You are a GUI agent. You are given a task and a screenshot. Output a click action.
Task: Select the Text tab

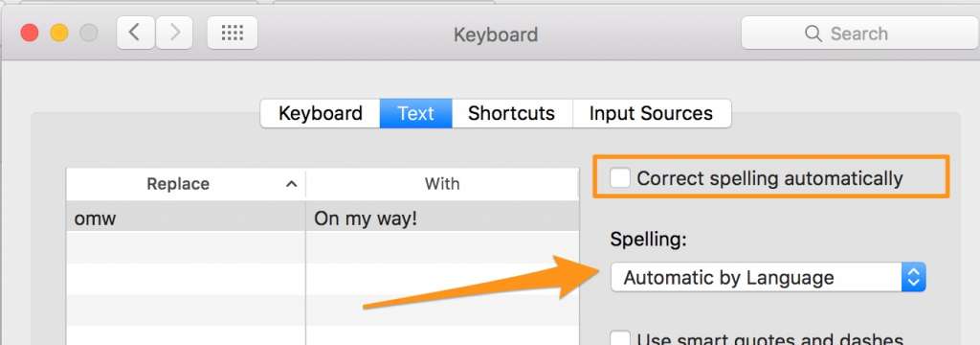[x=415, y=113]
